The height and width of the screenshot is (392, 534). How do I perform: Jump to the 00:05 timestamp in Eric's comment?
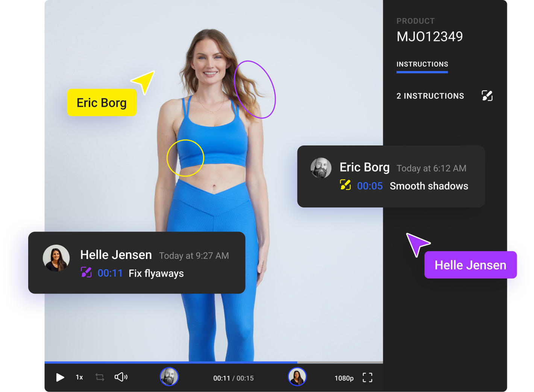(x=370, y=186)
